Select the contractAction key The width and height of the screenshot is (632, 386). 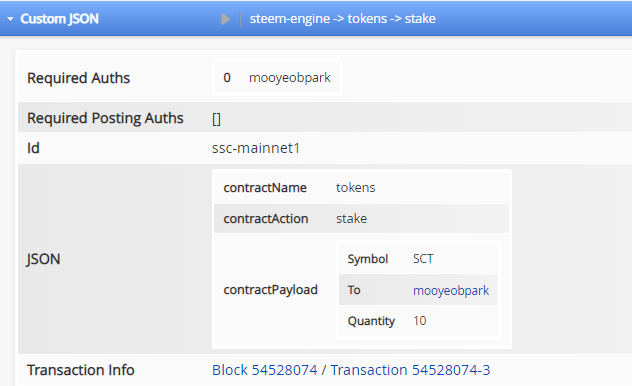266,219
